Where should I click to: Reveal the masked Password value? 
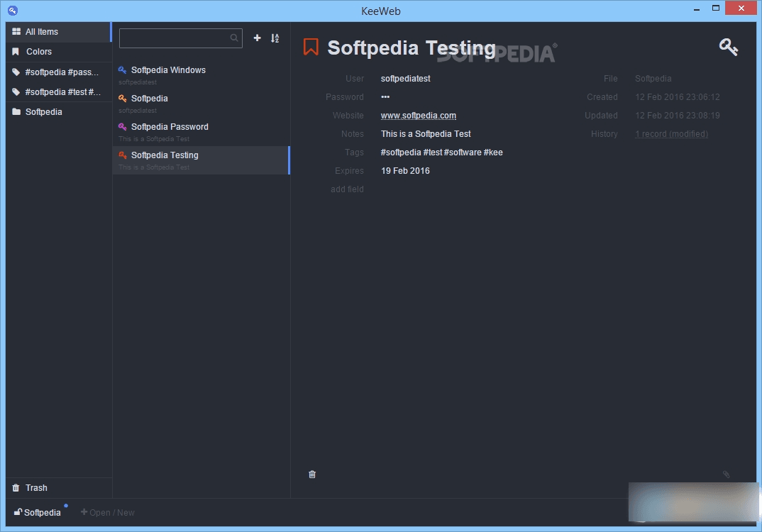pos(385,97)
